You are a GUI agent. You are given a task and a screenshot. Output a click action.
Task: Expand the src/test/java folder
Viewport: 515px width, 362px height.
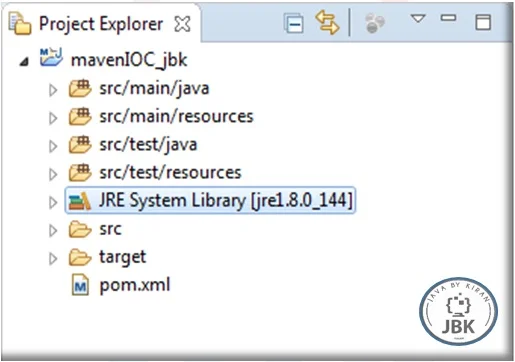(x=53, y=146)
